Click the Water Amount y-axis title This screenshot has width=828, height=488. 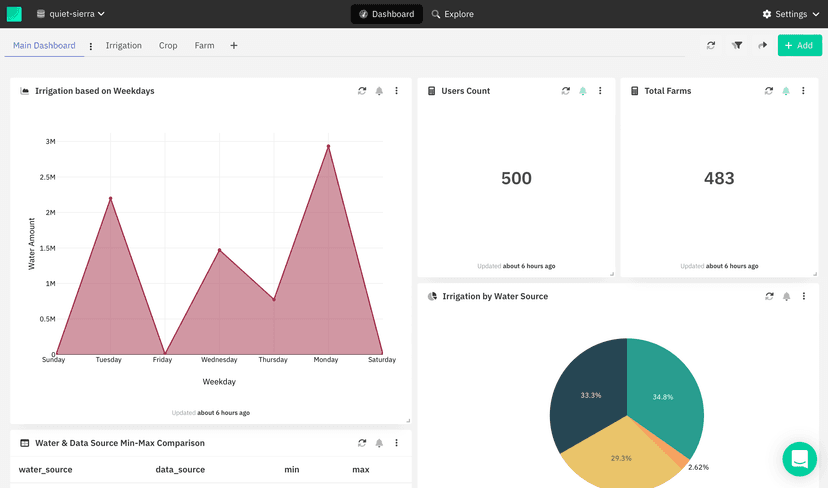tap(31, 244)
